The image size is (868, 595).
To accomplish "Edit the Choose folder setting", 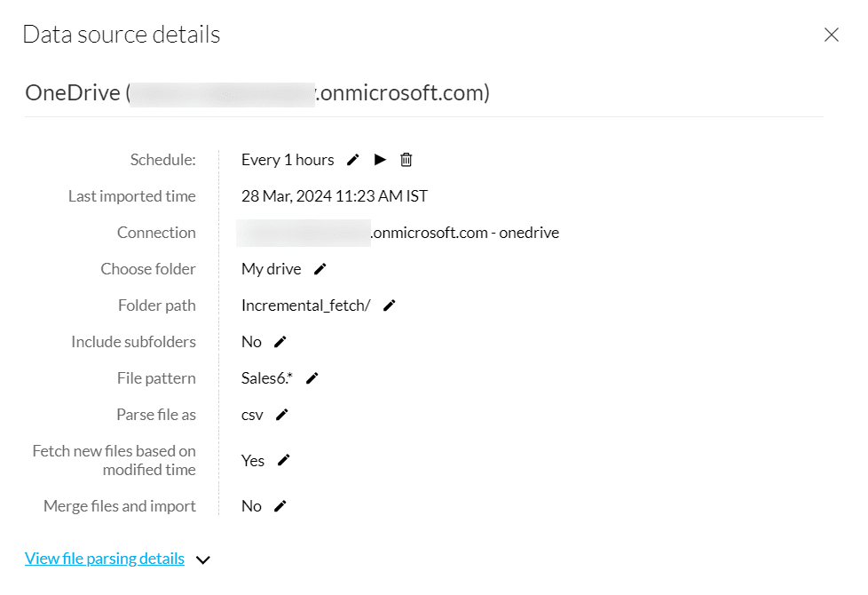I will click(320, 269).
